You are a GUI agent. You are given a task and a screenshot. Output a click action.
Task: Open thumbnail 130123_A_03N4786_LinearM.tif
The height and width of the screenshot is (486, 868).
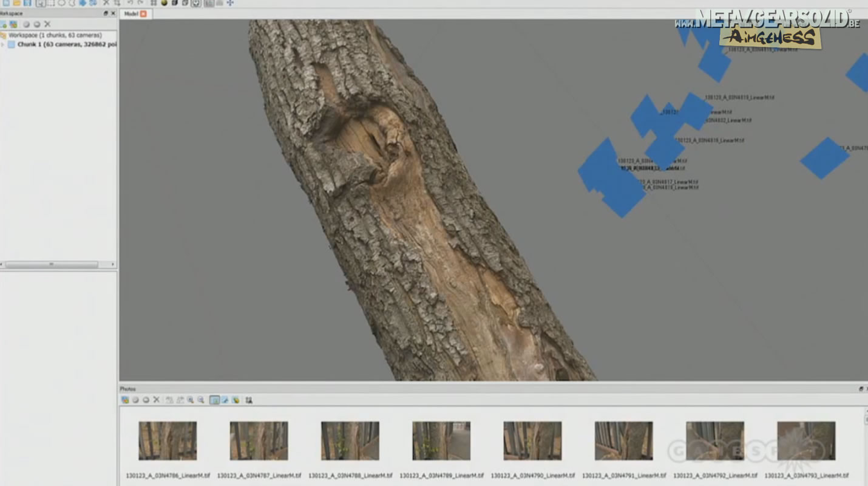(x=168, y=440)
